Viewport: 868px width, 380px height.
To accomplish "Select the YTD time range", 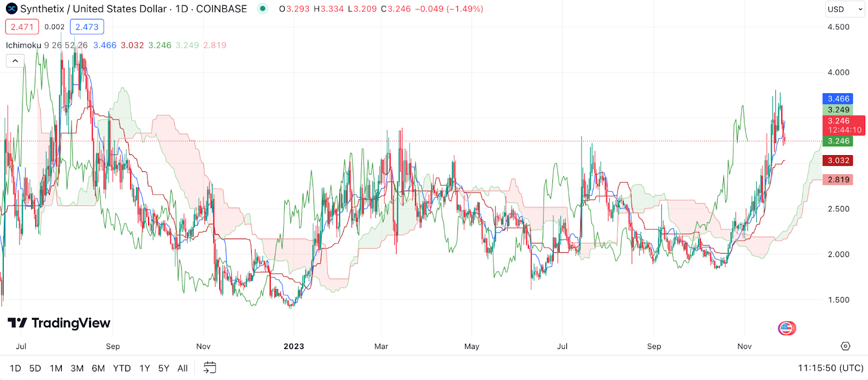I will tap(122, 368).
